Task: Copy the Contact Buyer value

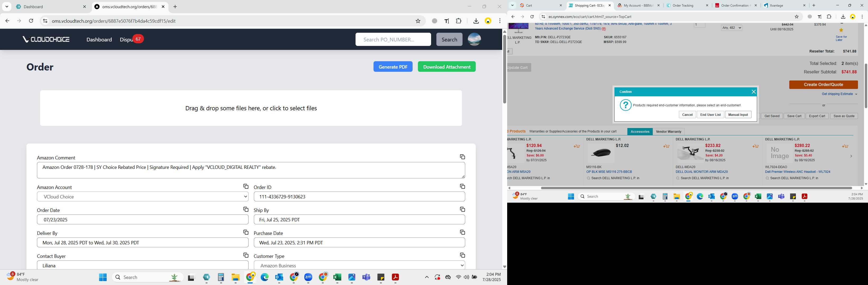Action: pos(246,255)
